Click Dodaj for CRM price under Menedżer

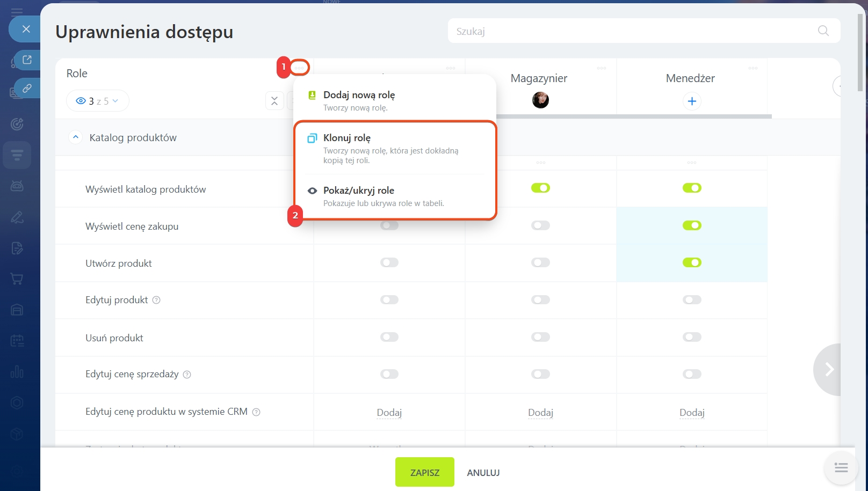point(692,413)
